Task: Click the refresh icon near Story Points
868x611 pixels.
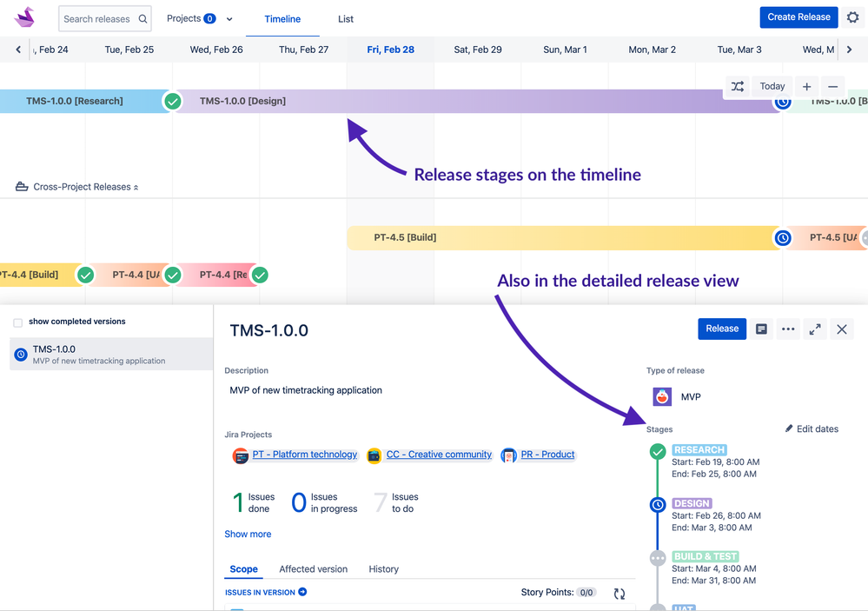Action: 620,594
